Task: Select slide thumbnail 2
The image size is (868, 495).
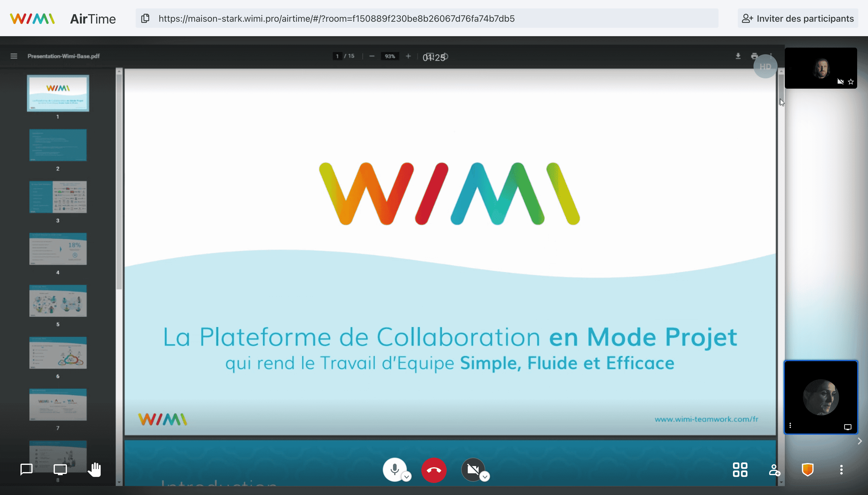Action: (x=58, y=145)
